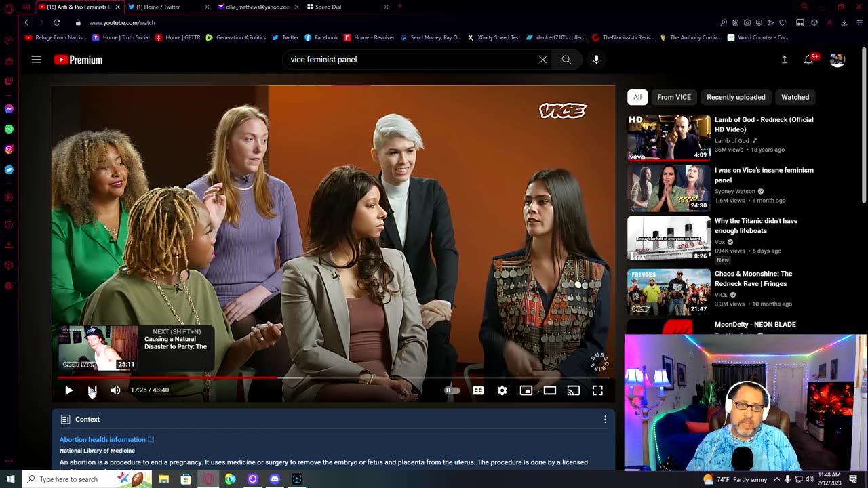Toggle closed captions on the video

point(478,390)
